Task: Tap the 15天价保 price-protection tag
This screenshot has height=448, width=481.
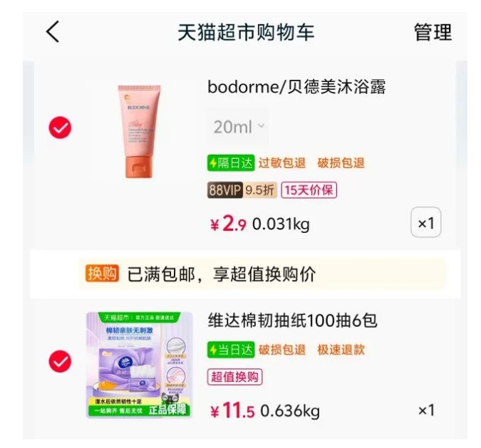Action: tap(309, 190)
